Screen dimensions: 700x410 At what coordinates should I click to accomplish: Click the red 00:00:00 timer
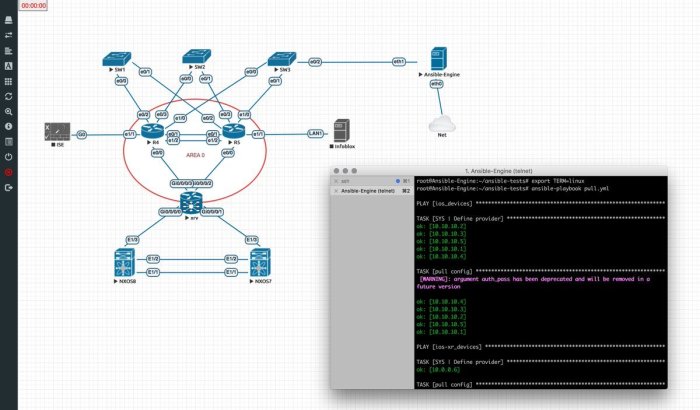(34, 5)
